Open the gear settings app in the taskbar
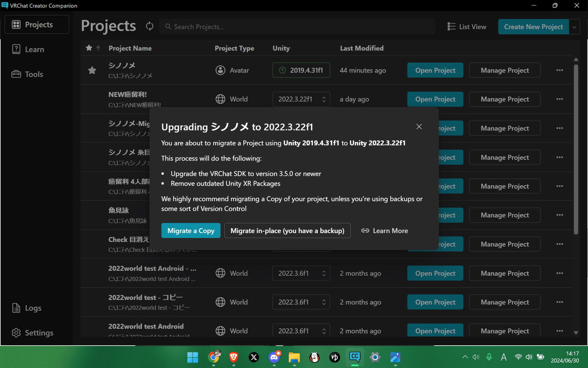This screenshot has width=588, height=368. click(x=375, y=357)
